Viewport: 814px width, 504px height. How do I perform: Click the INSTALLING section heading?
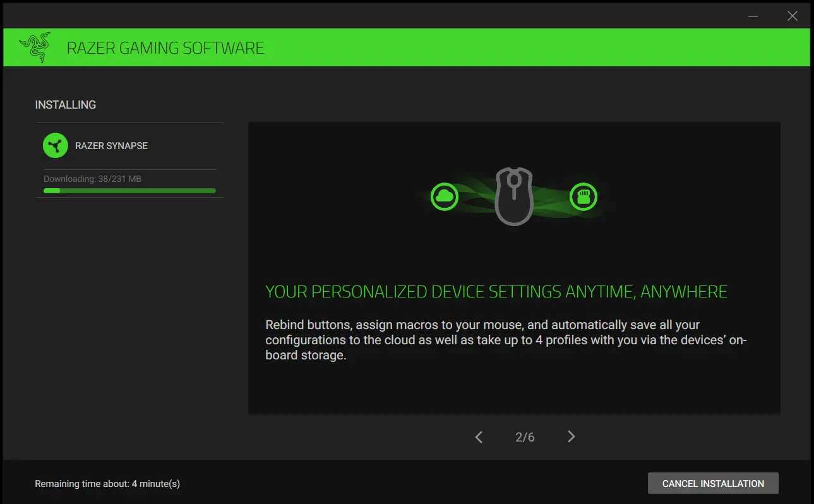(x=66, y=105)
